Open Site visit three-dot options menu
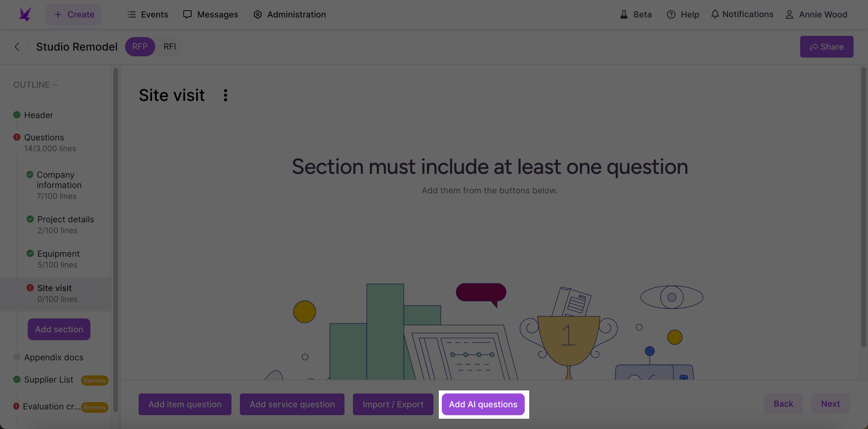The height and width of the screenshot is (429, 868). coord(225,95)
